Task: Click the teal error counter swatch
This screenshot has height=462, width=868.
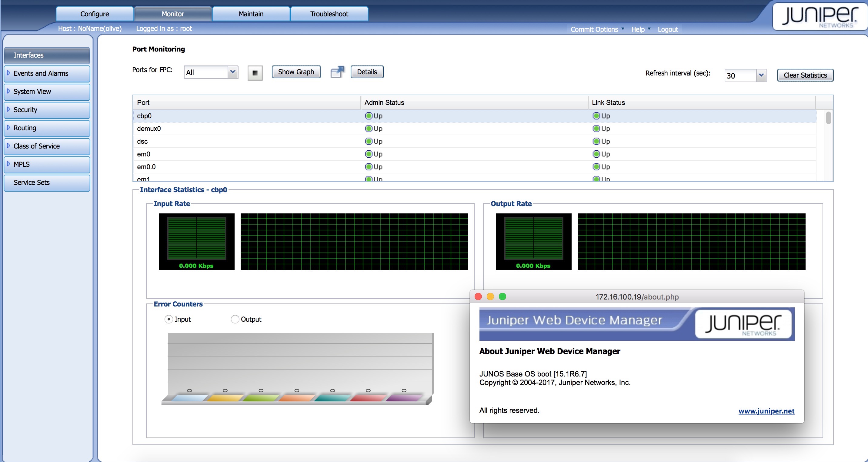Action: pyautogui.click(x=332, y=398)
